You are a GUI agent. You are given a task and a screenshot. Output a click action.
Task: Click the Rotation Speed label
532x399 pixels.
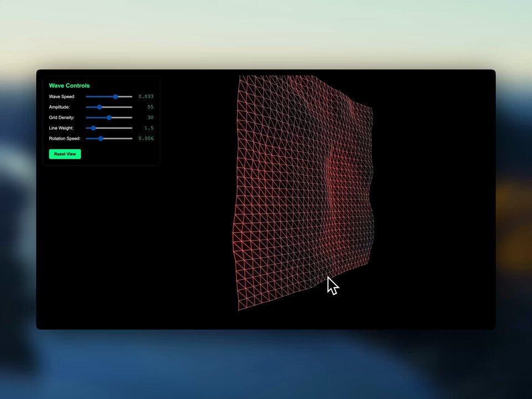pos(65,139)
